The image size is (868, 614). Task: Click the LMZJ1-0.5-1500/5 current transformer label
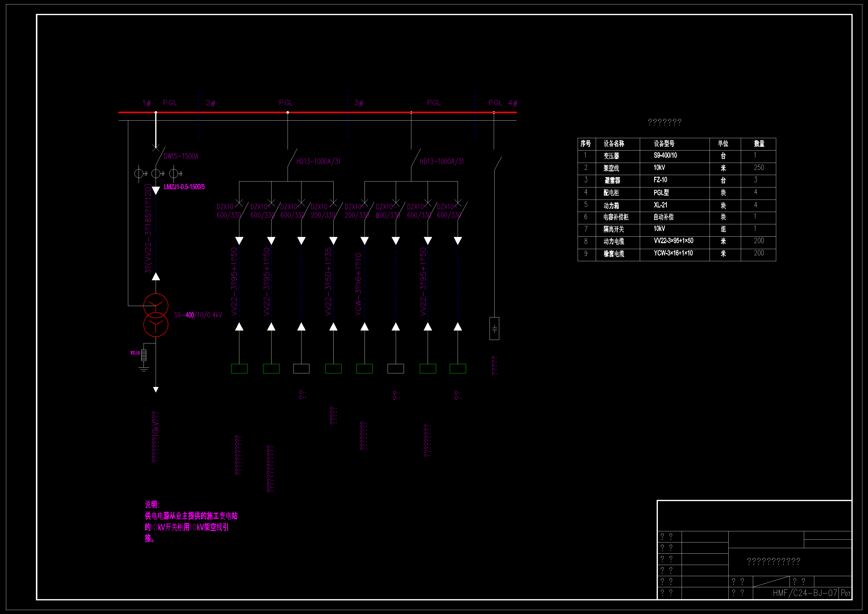[x=184, y=187]
